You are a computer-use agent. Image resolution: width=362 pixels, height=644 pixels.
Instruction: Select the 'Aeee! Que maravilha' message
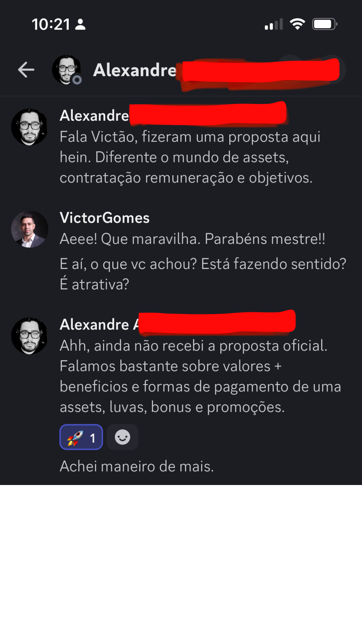click(192, 239)
